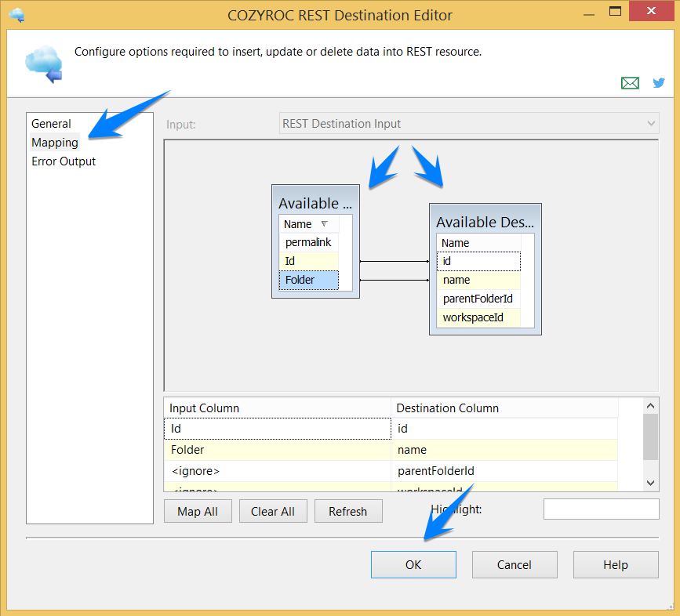Click the Cancel button

click(515, 564)
